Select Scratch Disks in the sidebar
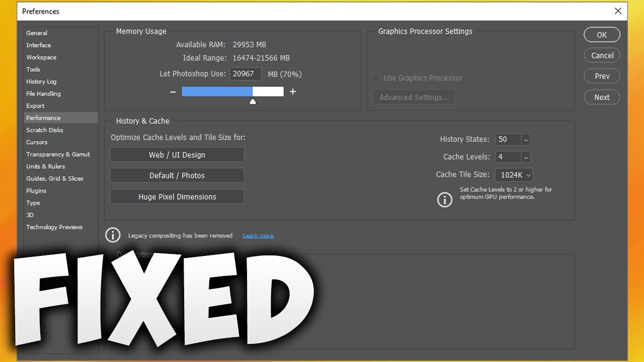This screenshot has width=644, height=362. tap(45, 130)
